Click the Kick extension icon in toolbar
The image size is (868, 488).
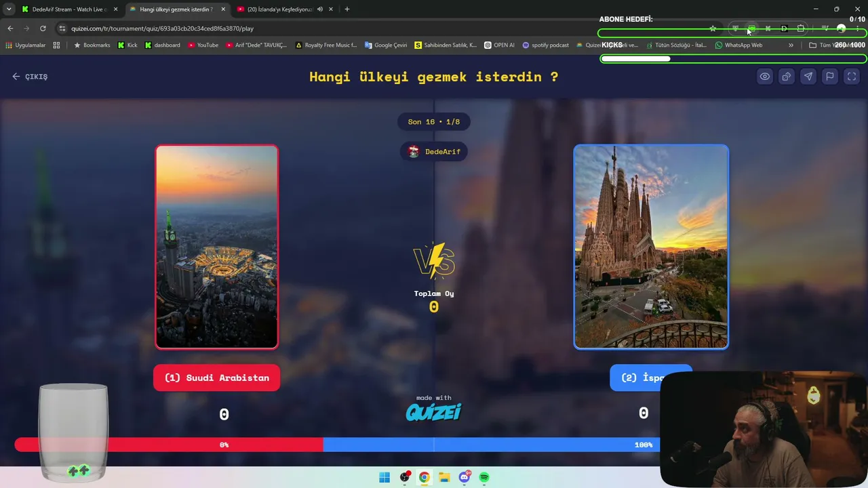pos(768,28)
